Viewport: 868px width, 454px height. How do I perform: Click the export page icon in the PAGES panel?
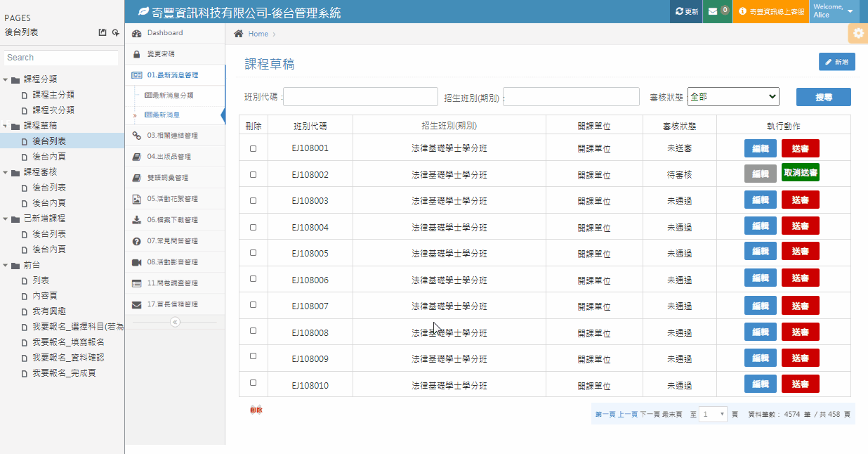tap(103, 32)
